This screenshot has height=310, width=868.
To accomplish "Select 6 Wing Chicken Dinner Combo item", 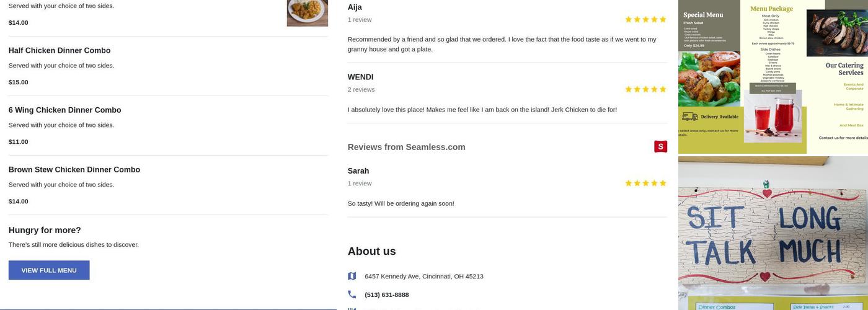I will [x=64, y=110].
